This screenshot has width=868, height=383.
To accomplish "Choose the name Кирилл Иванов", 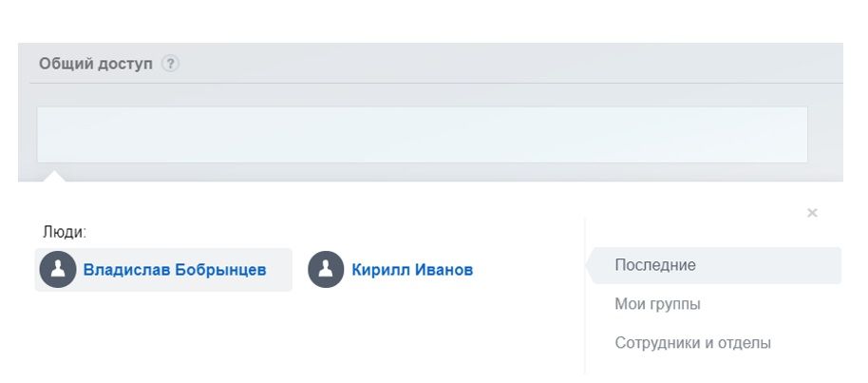I will click(412, 270).
